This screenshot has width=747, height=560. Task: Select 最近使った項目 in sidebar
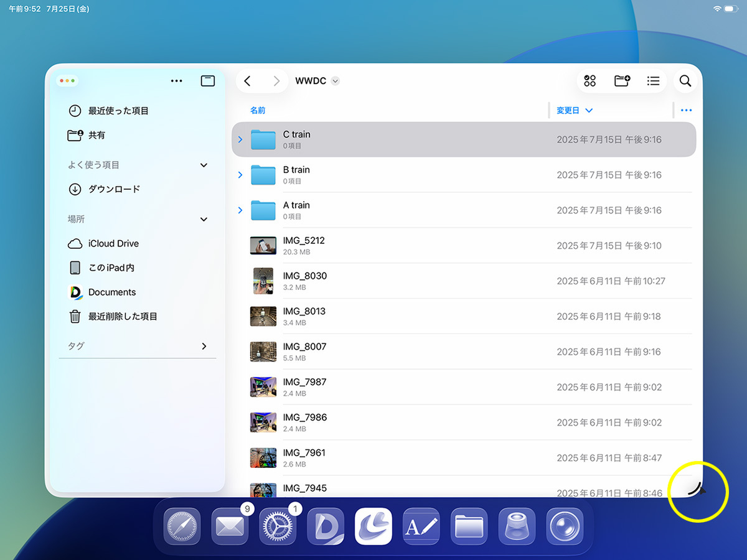tap(118, 111)
